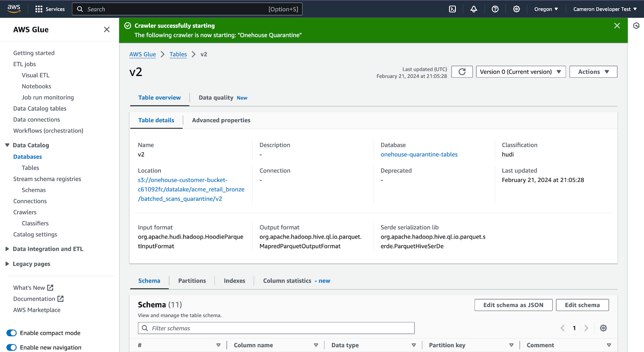Open the Actions dropdown
The height and width of the screenshot is (352, 644).
point(593,72)
